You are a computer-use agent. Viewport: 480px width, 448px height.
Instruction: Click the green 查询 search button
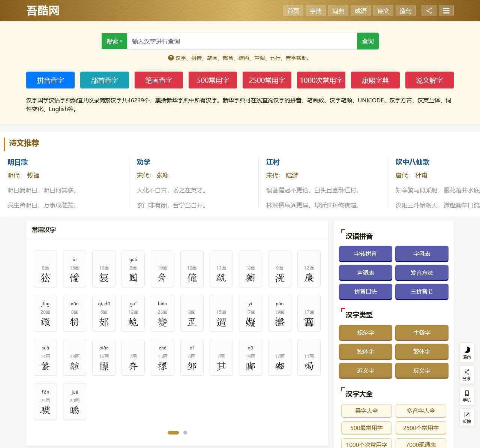(367, 41)
